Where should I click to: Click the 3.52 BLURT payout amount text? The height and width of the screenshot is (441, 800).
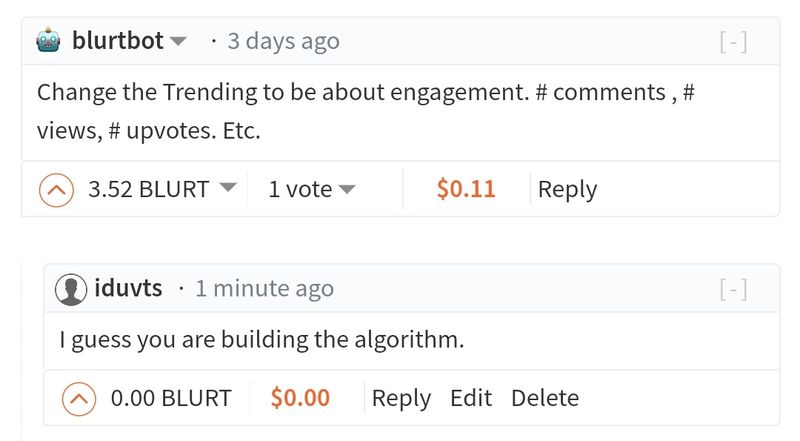[148, 189]
